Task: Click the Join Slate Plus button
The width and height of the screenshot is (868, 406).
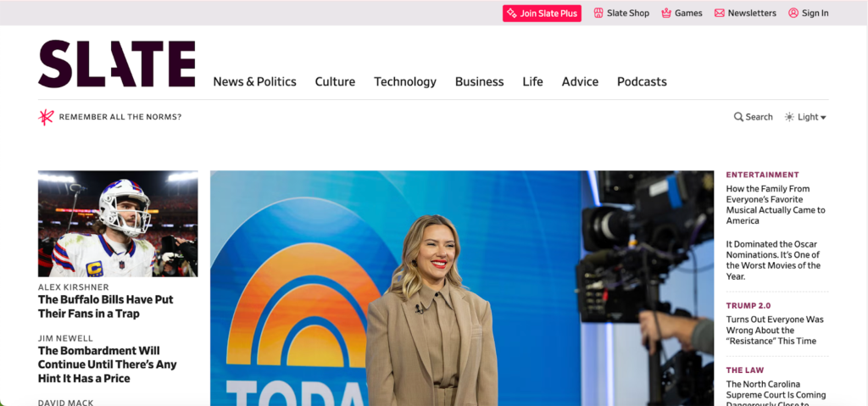Action: [x=542, y=14]
